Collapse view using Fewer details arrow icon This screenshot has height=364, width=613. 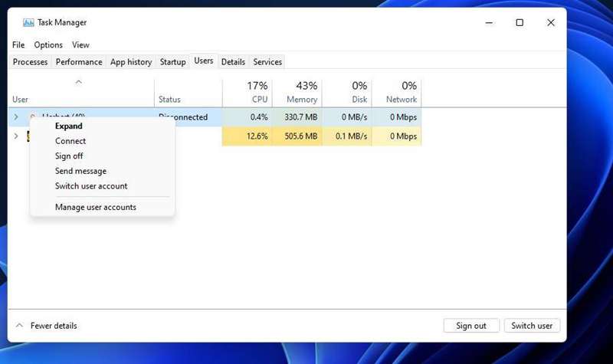[19, 326]
